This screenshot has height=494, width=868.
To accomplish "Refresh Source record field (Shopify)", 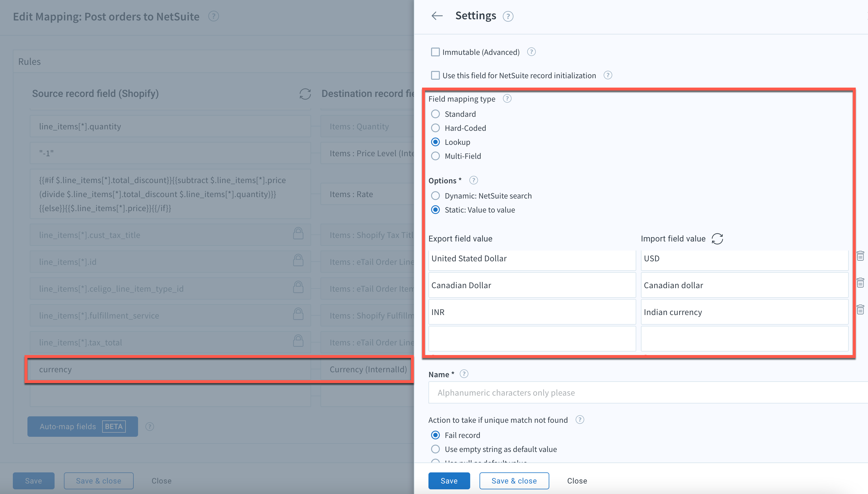I will click(305, 94).
